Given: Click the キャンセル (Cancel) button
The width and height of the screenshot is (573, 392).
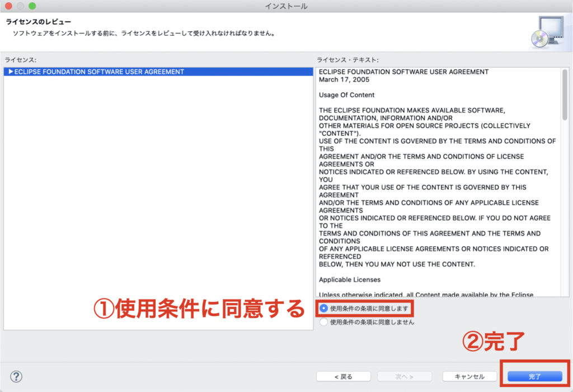Looking at the screenshot, I should (469, 376).
